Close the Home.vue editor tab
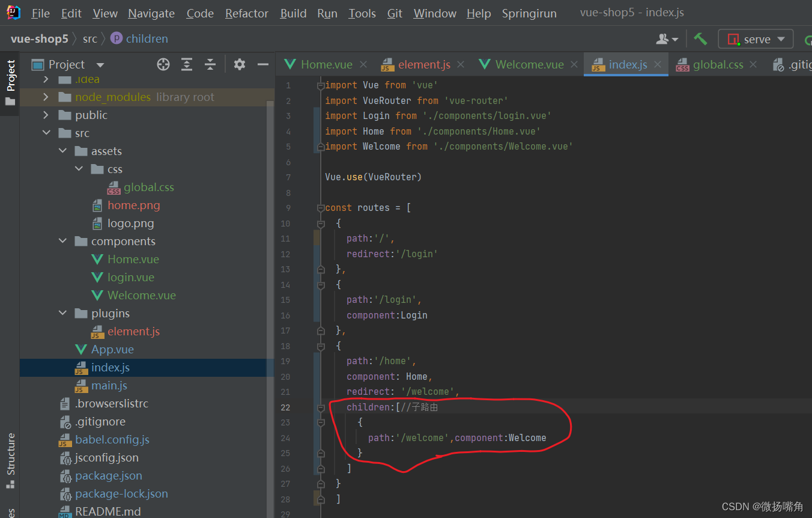Screen dimensions: 812x518 [x=363, y=64]
